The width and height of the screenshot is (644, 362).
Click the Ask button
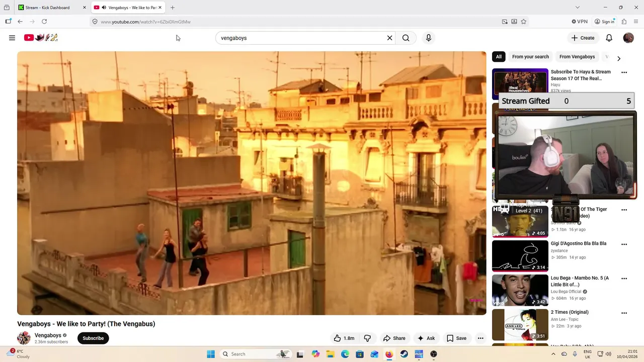426,338
